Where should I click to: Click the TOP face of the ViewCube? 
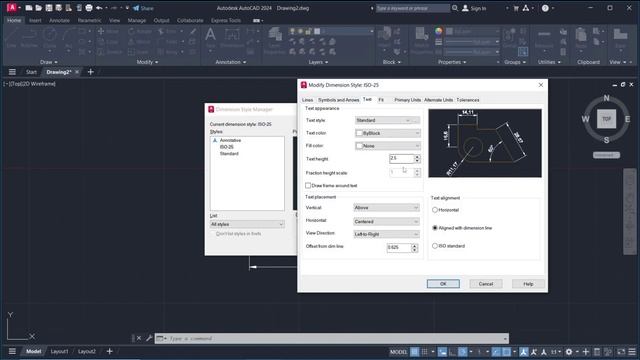click(607, 119)
